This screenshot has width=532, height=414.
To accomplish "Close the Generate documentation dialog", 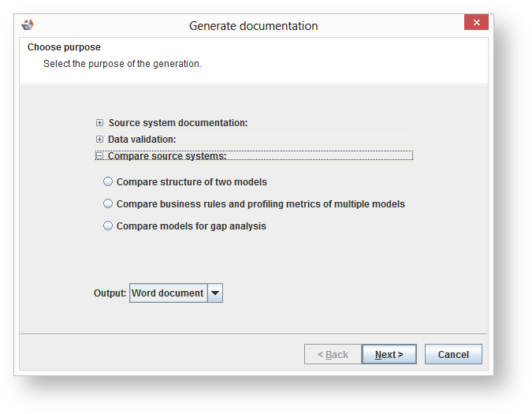I will click(476, 22).
